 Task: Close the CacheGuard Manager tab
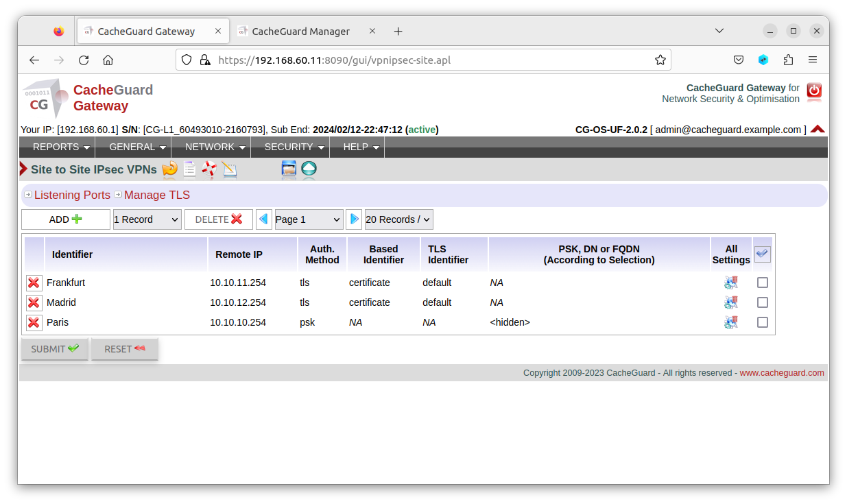[x=372, y=32]
